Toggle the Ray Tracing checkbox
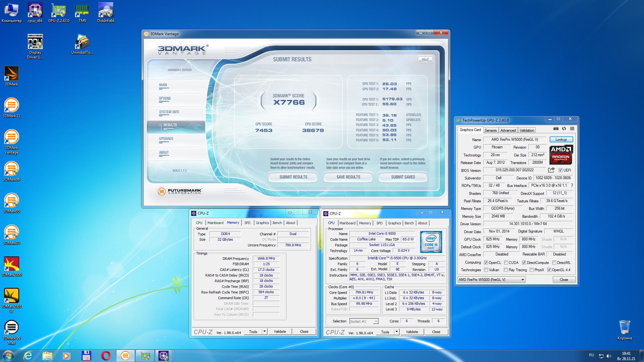This screenshot has width=644, height=362. coord(506,270)
